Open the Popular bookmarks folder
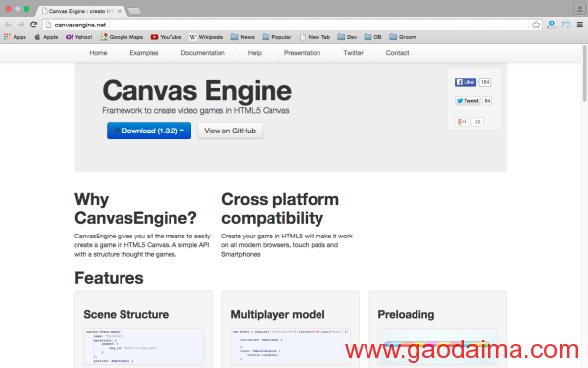Viewport: 588px width, 368px height. 276,37
